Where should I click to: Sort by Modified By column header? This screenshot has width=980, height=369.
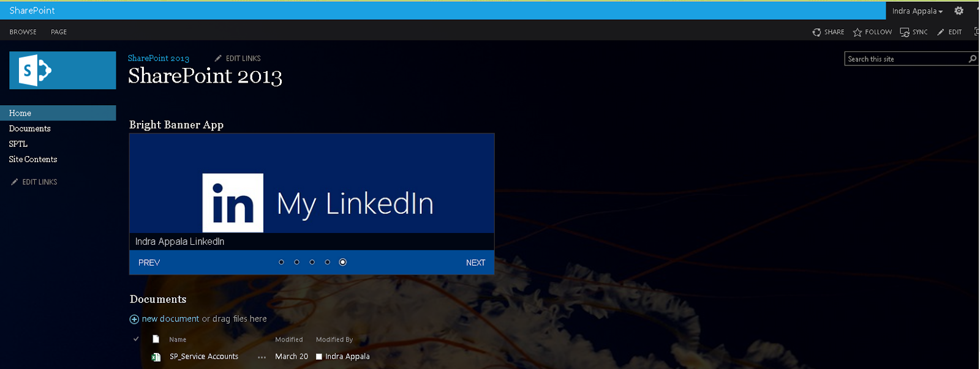point(334,340)
